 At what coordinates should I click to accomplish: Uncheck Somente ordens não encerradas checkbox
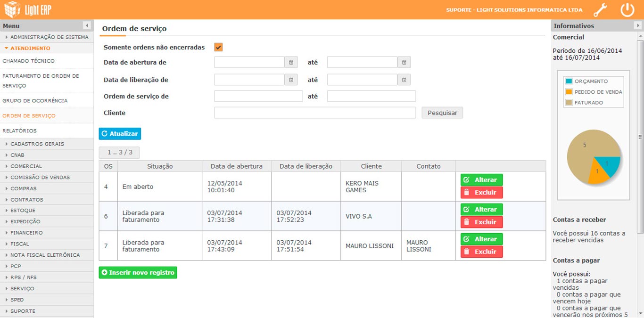pyautogui.click(x=218, y=47)
